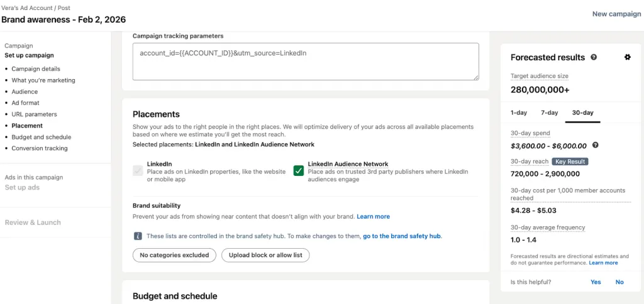Click the New campaign button
The width and height of the screenshot is (644, 304).
616,14
